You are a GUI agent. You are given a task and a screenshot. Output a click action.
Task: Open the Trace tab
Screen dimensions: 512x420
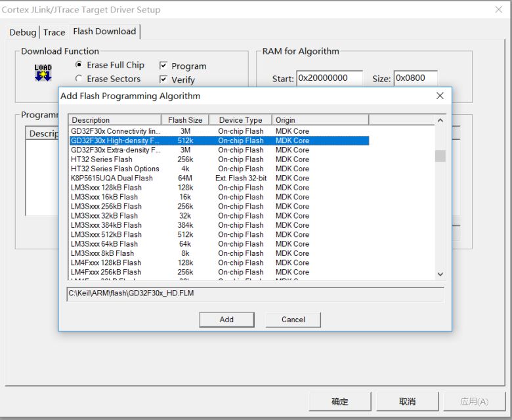[x=54, y=32]
